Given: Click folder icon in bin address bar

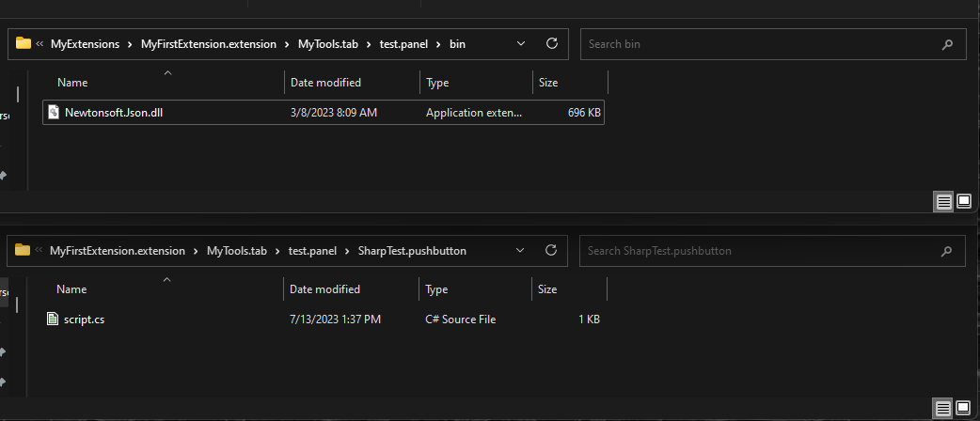Looking at the screenshot, I should coord(24,43).
